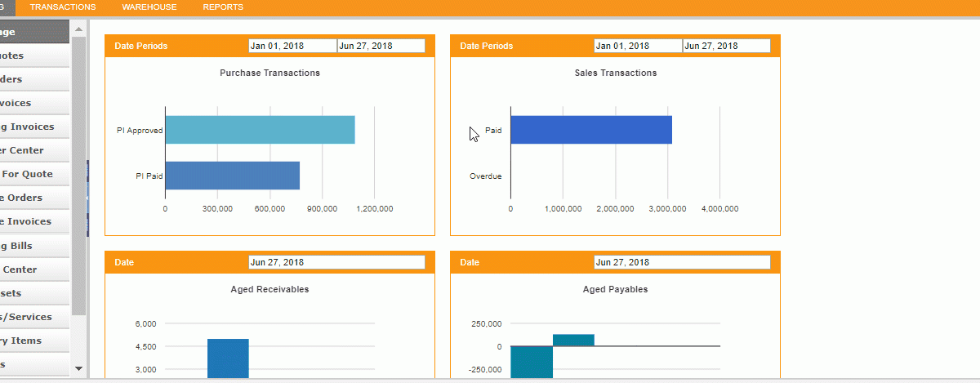Select sidebar item ending in 'g Bills'
The width and height of the screenshot is (980, 383).
34,245
